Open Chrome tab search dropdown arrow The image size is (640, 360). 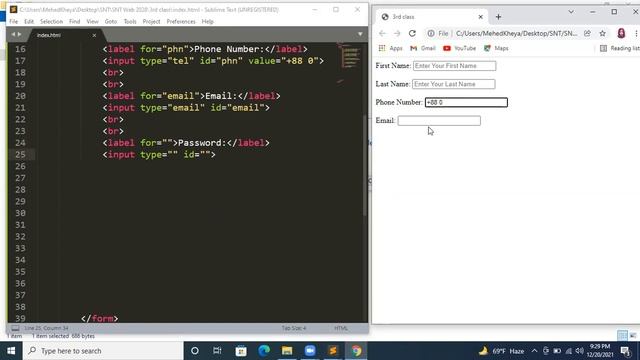(571, 12)
